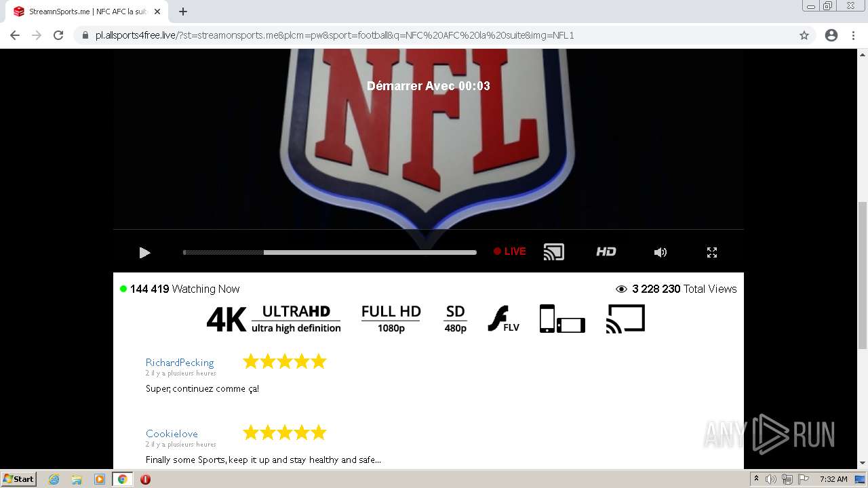Toggle HD quality in the player
The height and width of the screenshot is (488, 868).
pos(606,251)
